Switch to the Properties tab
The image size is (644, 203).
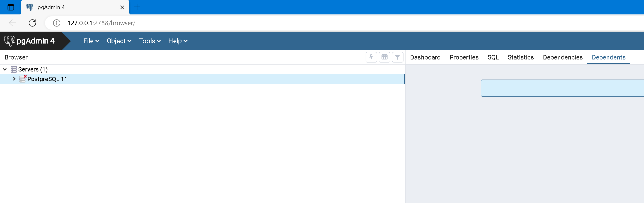(464, 57)
